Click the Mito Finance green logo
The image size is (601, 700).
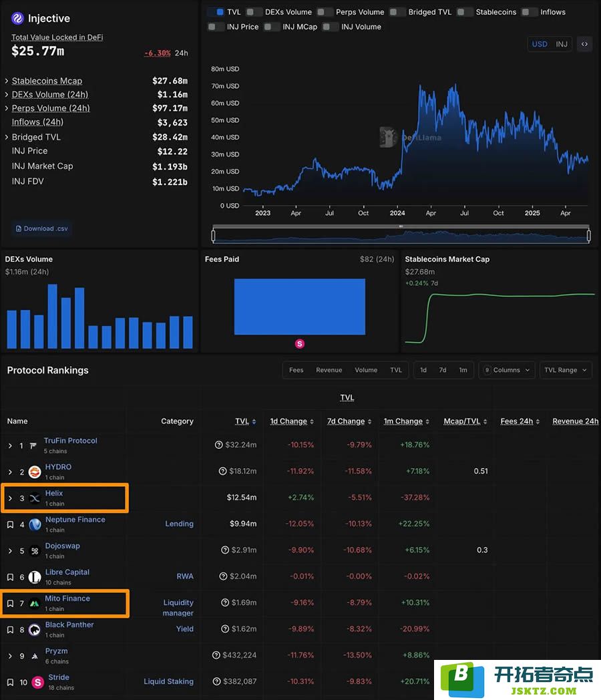click(34, 604)
